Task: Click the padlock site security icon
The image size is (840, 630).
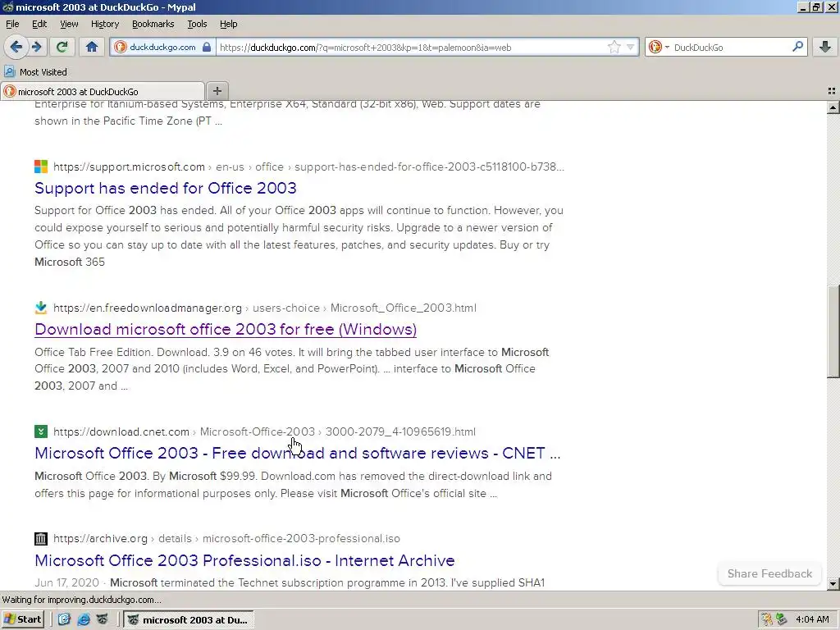Action: tap(207, 47)
